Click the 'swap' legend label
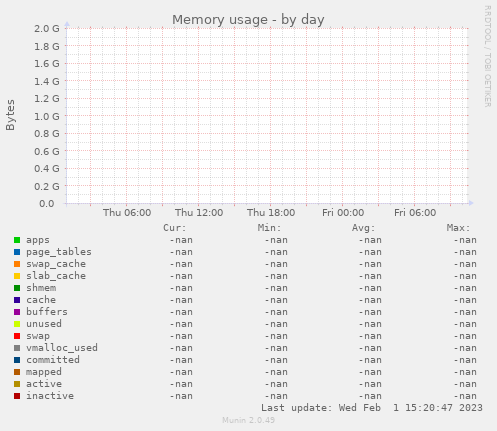The width and height of the screenshot is (497, 431). [x=38, y=336]
